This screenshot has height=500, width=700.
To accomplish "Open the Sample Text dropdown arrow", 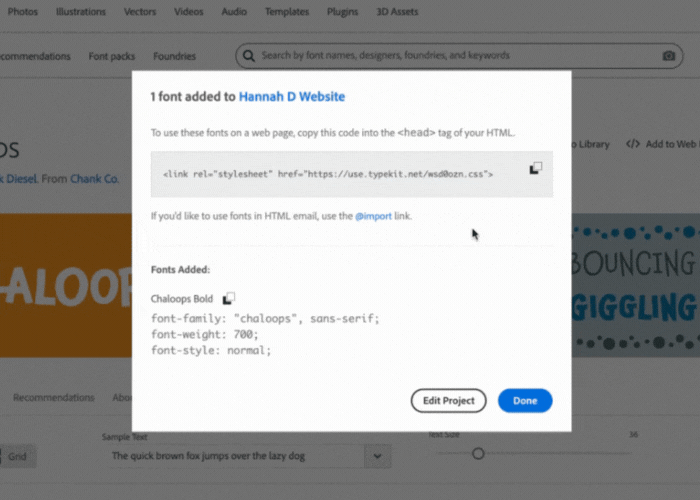I will click(377, 456).
